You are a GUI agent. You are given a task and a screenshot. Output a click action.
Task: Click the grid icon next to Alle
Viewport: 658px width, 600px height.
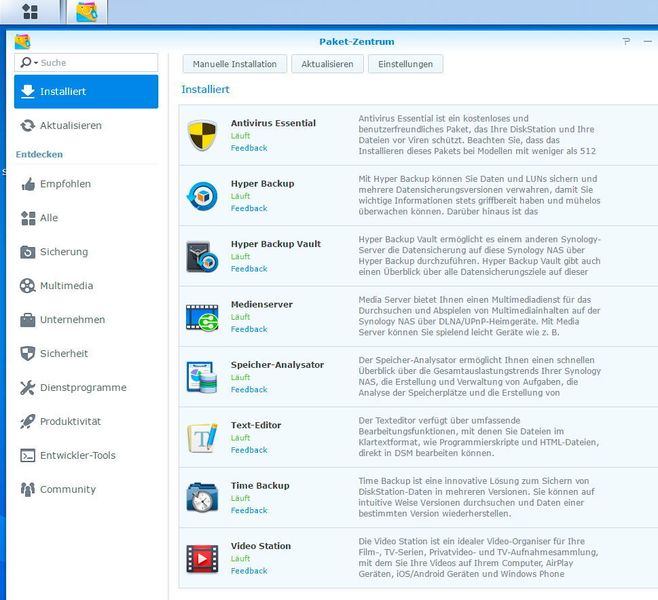coord(28,218)
